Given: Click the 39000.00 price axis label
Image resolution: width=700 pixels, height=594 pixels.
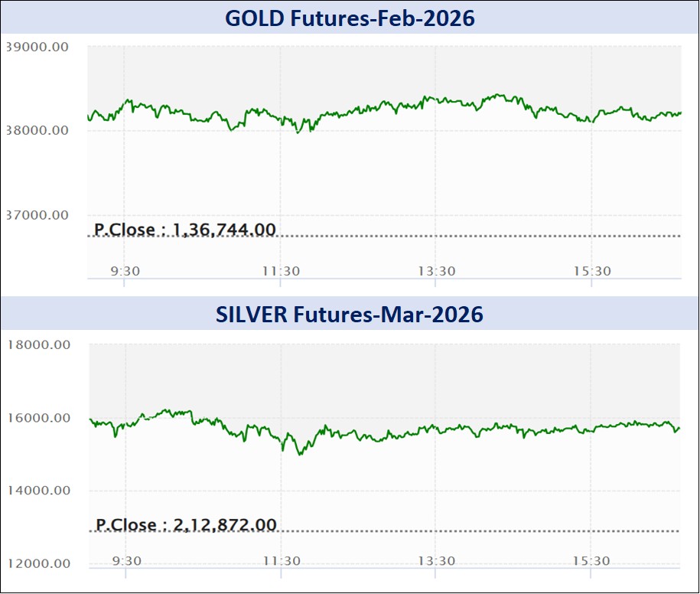Looking at the screenshot, I should 37,47.
